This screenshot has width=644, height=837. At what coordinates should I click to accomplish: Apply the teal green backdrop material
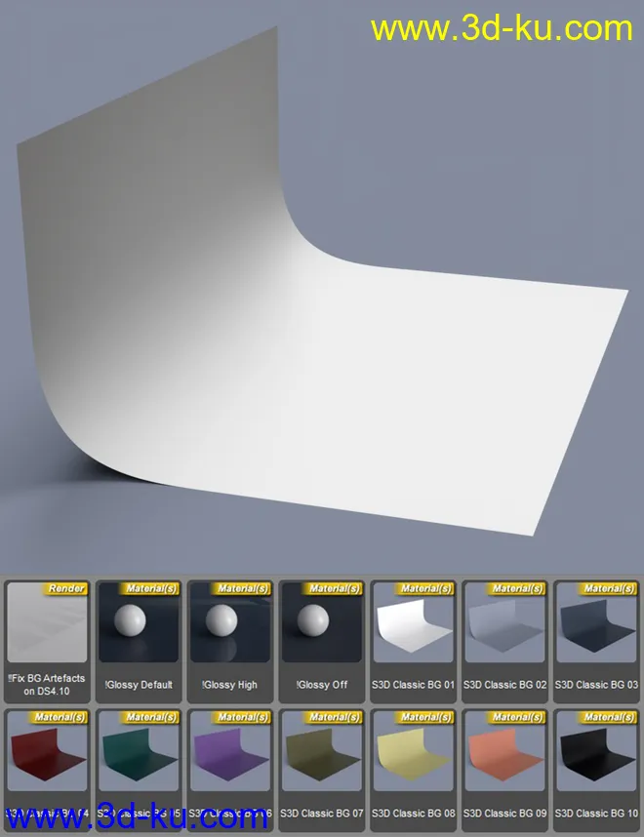139,759
